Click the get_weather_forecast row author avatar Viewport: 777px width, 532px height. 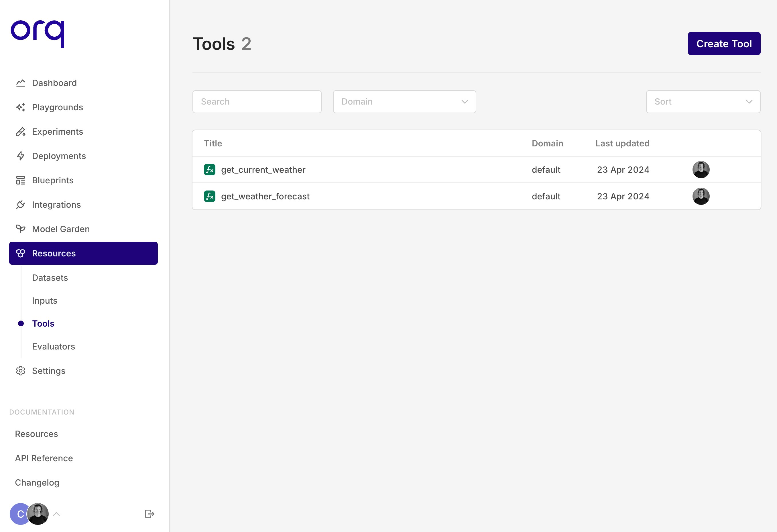(701, 196)
